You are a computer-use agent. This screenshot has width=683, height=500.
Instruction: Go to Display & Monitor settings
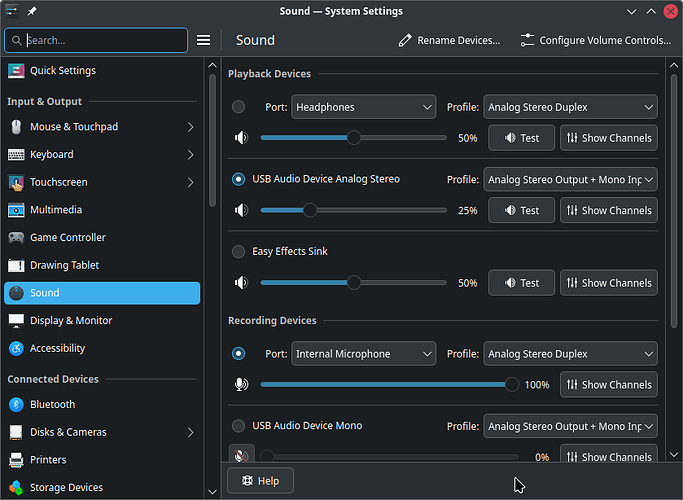(102, 321)
